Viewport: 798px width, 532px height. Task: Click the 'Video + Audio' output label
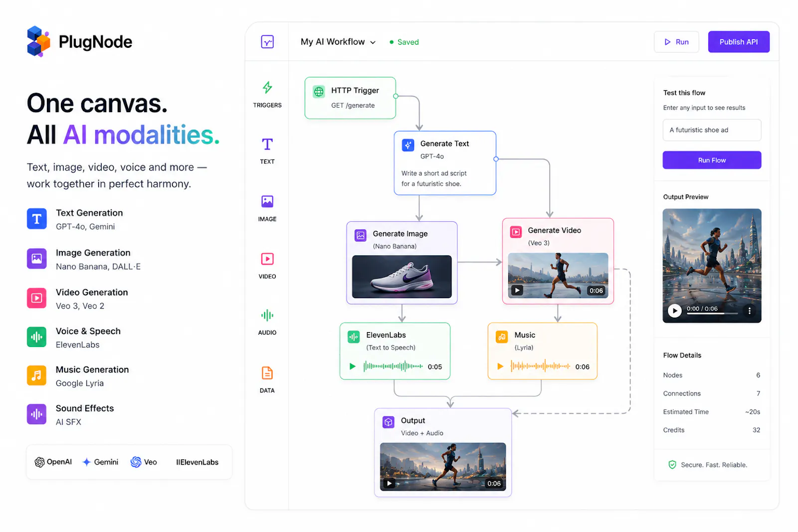click(422, 433)
